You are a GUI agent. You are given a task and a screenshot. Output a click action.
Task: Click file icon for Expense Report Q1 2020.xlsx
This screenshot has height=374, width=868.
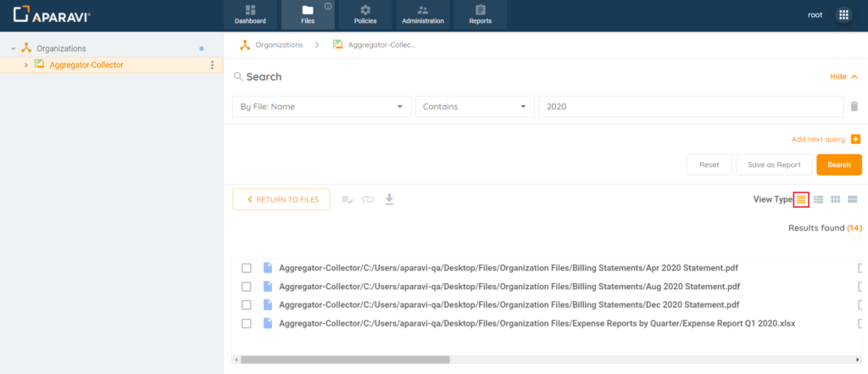268,323
